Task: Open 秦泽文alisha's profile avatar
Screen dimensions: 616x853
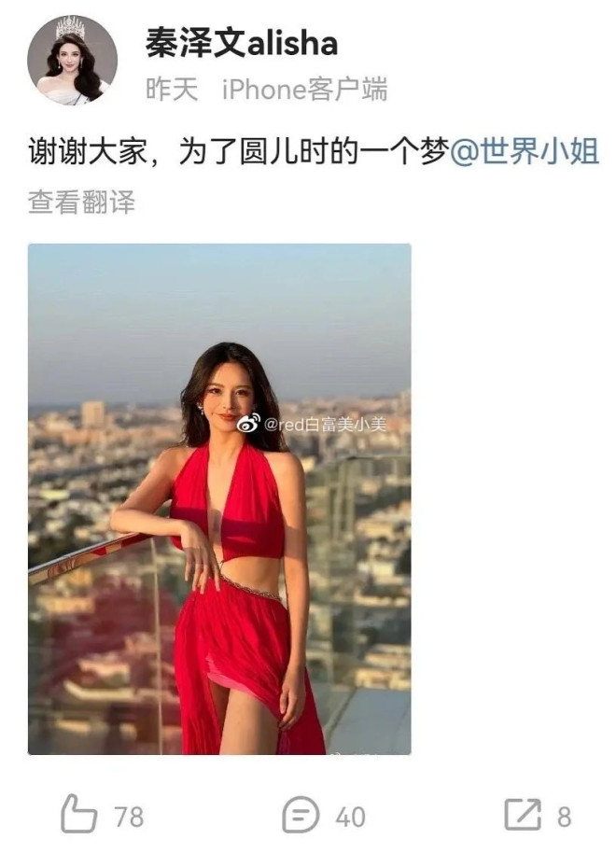Action: point(73,61)
